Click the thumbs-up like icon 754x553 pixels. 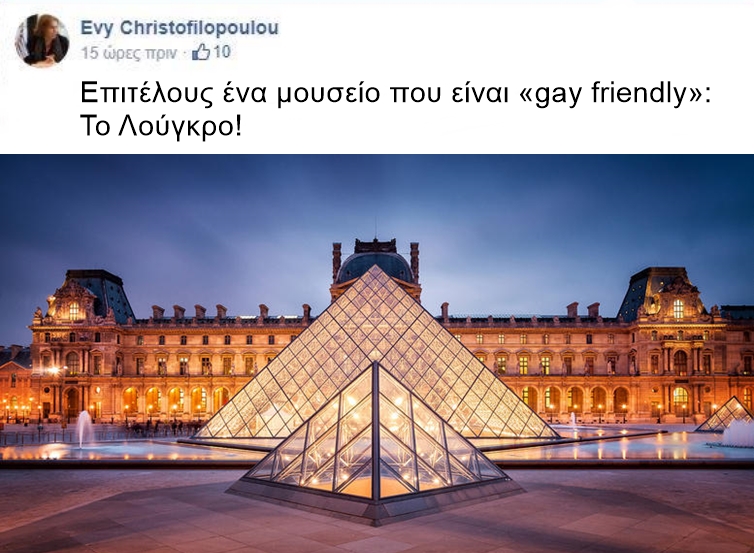(x=201, y=51)
